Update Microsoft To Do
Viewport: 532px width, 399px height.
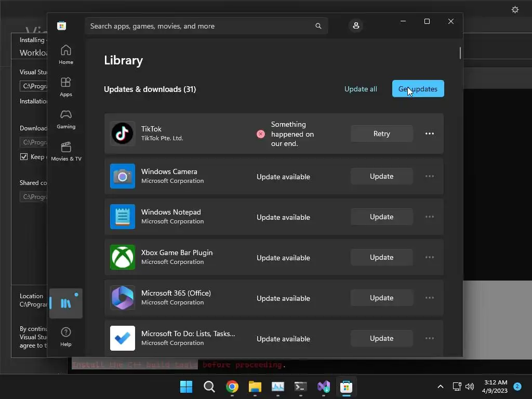[382, 338]
